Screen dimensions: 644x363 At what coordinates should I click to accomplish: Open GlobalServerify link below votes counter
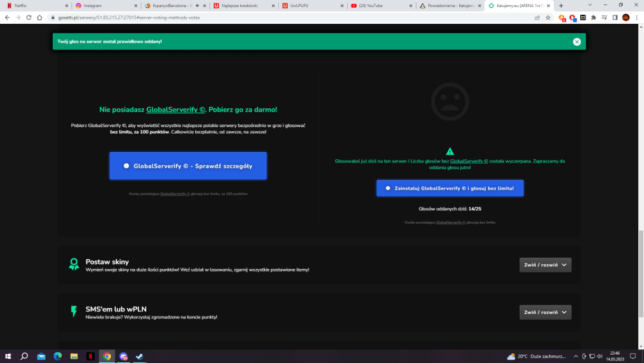(451, 222)
